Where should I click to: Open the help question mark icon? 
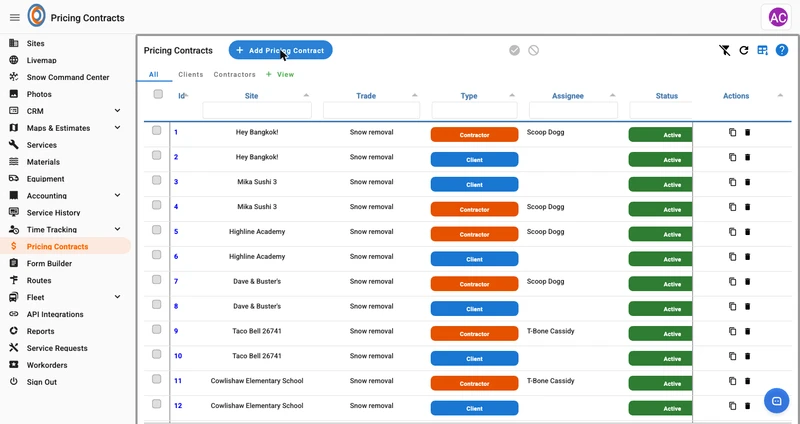pos(782,50)
